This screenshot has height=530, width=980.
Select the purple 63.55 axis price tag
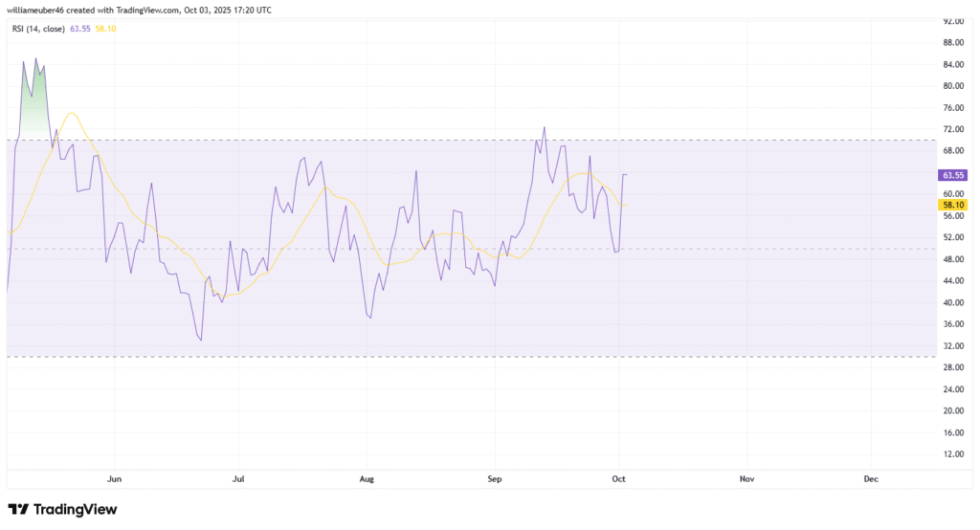click(x=952, y=176)
